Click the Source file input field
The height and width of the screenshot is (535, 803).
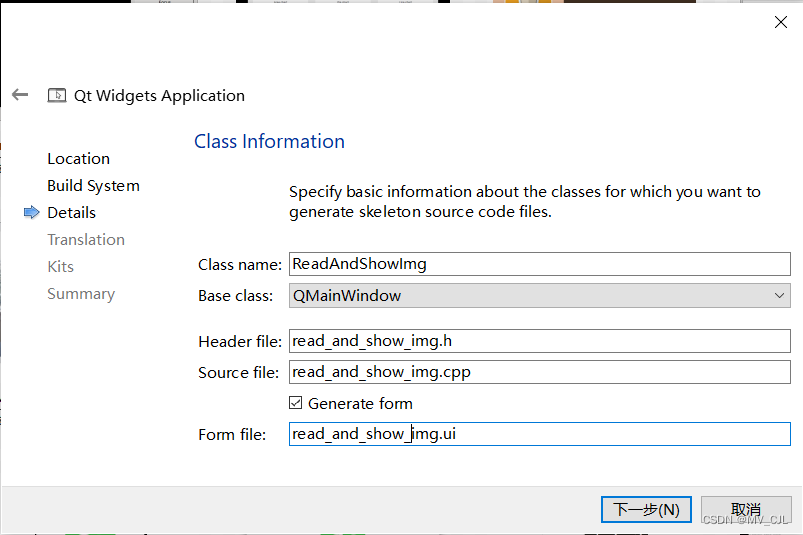(540, 372)
